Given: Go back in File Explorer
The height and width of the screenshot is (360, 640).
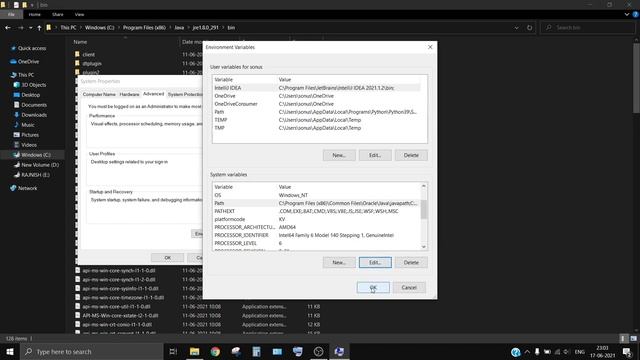Looking at the screenshot, I should point(8,28).
